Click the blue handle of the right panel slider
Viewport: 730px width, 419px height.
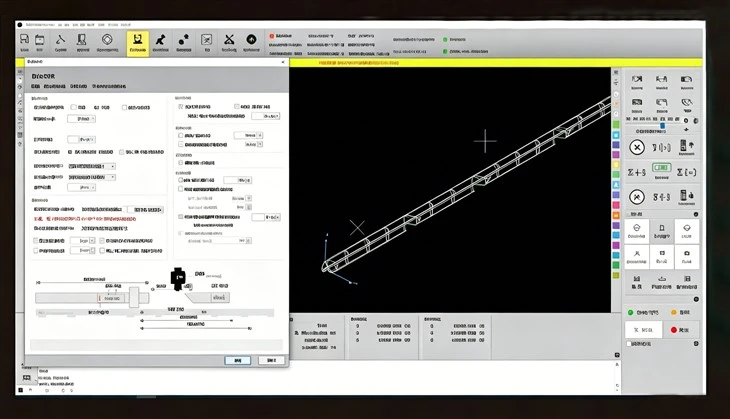click(662, 126)
